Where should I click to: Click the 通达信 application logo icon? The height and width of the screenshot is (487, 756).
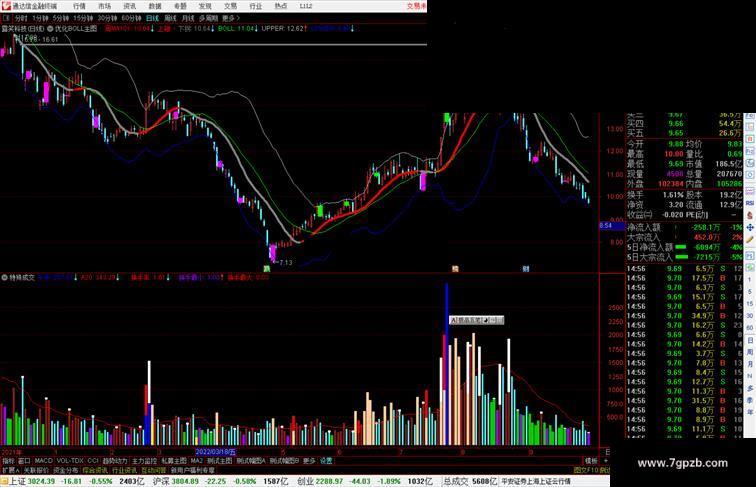coord(6,6)
